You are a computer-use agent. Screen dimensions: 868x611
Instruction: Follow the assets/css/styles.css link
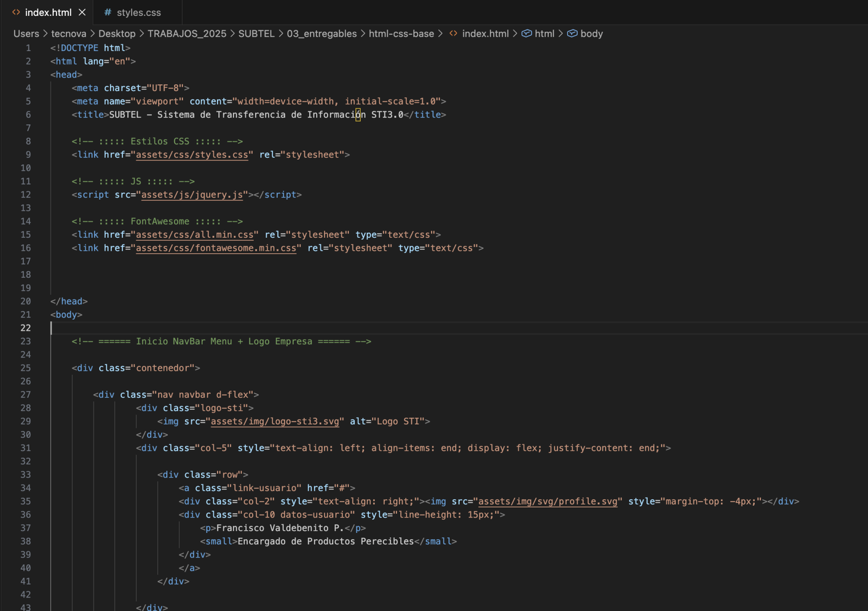(192, 155)
